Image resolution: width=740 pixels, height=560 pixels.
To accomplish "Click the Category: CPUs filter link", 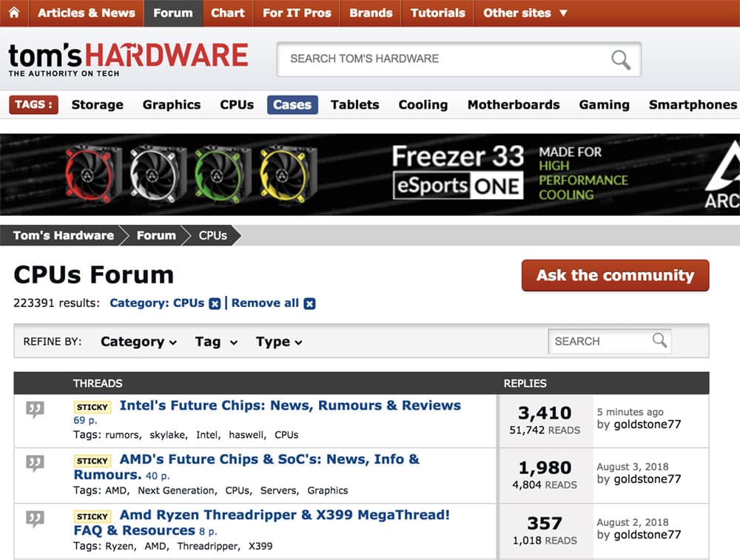I will [x=157, y=303].
